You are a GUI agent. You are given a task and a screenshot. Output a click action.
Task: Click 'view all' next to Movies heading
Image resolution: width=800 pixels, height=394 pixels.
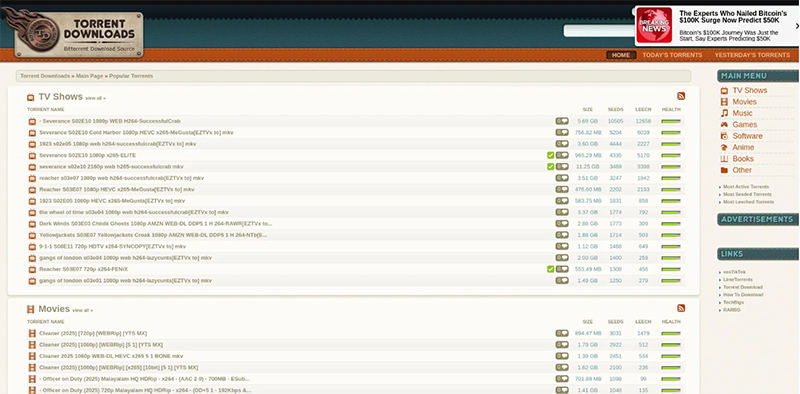tap(83, 310)
